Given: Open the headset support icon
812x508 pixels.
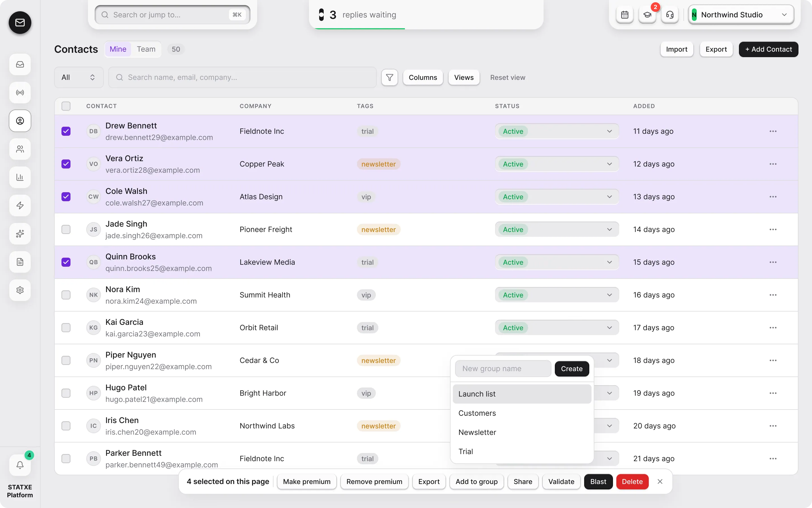Looking at the screenshot, I should [x=670, y=15].
